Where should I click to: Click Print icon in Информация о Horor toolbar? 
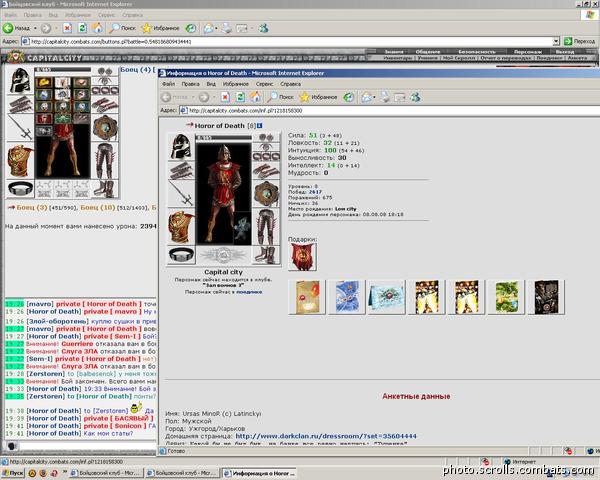click(385, 97)
